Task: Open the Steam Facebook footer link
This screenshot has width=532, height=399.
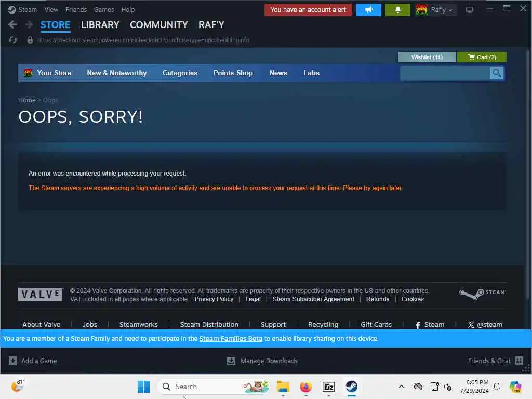Action: point(430,324)
